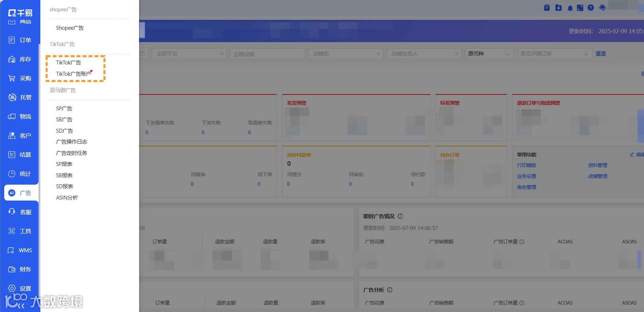Open the 是否评测订单 dropdown
This screenshot has width=644, height=312.
[554, 54]
